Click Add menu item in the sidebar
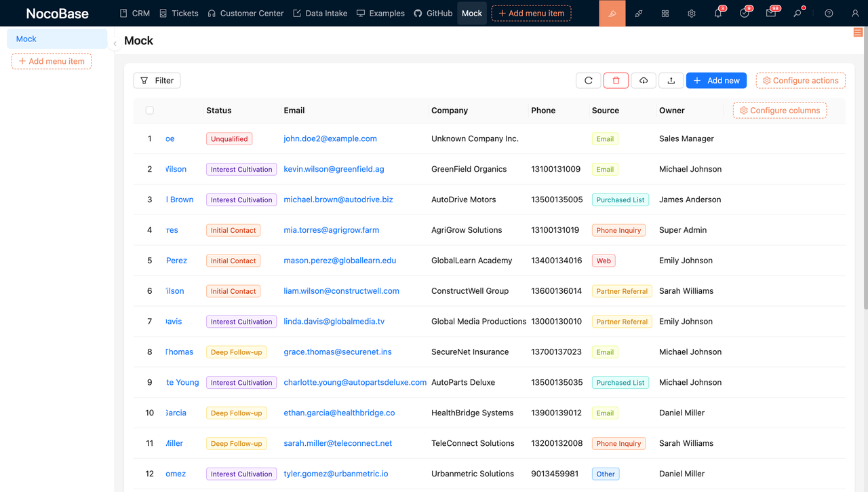868x492 pixels. [x=52, y=61]
